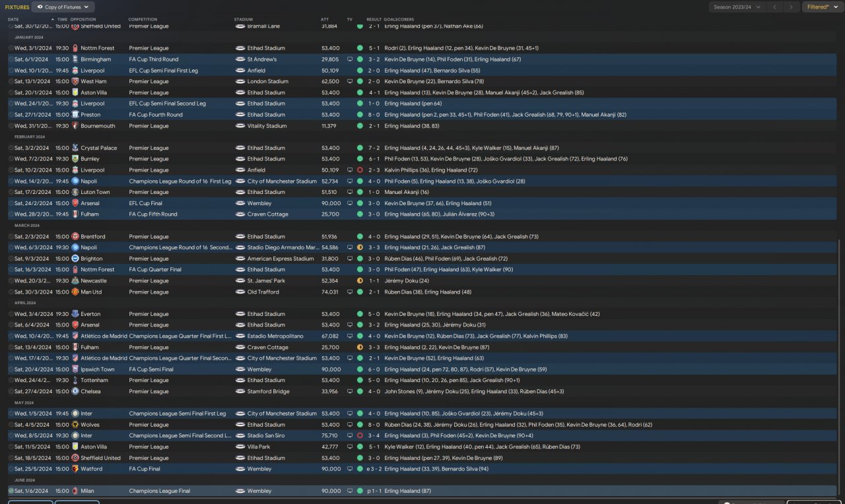Viewport: 845px width, 504px height.
Task: Sort by the Goalscorers column header
Action: pos(397,19)
